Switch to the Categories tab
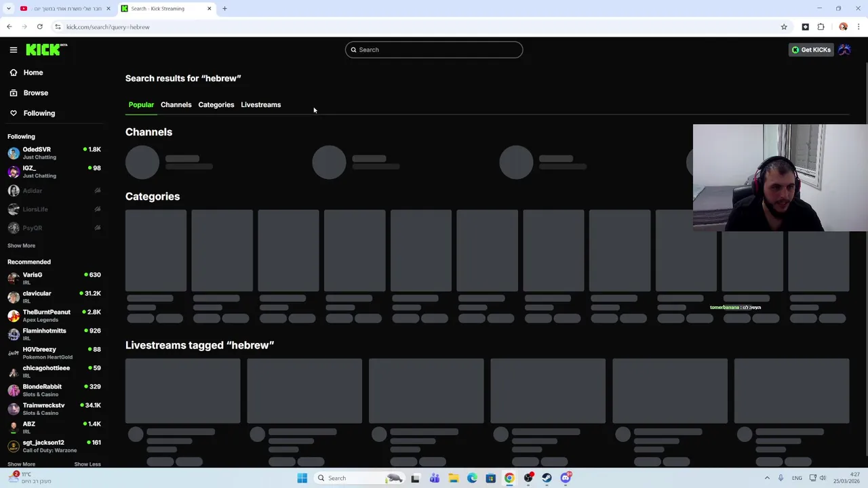The image size is (868, 488). point(216,104)
